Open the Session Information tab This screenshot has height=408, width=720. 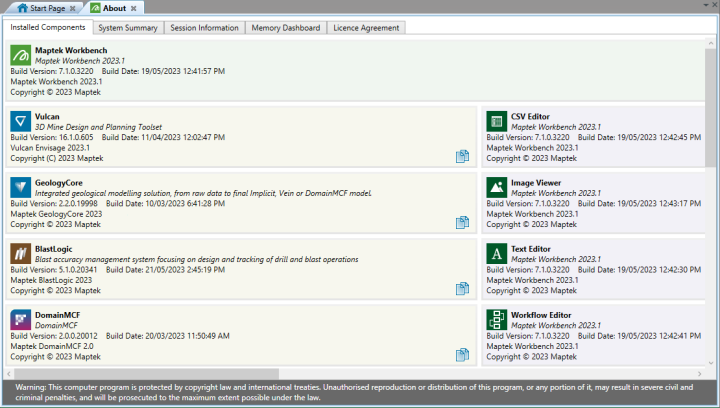pyautogui.click(x=204, y=28)
